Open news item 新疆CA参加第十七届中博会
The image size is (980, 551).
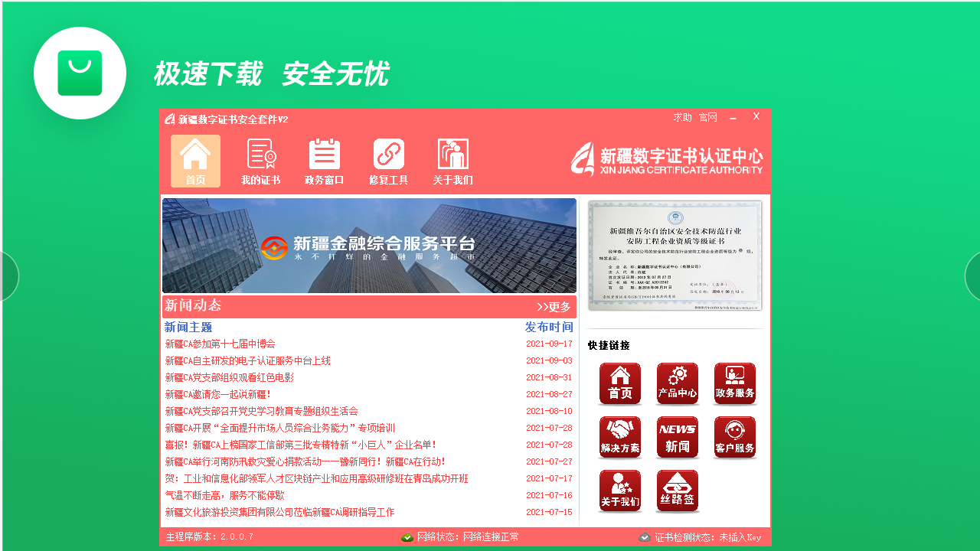[x=220, y=343]
